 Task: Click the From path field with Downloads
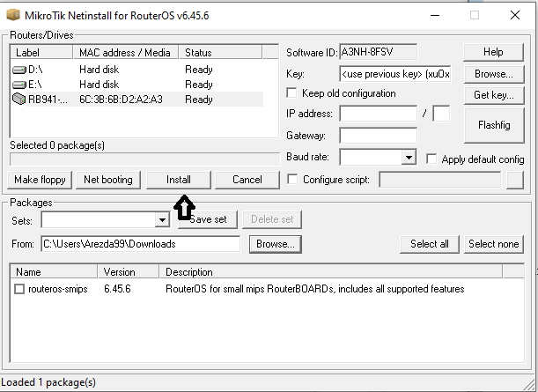(x=140, y=244)
